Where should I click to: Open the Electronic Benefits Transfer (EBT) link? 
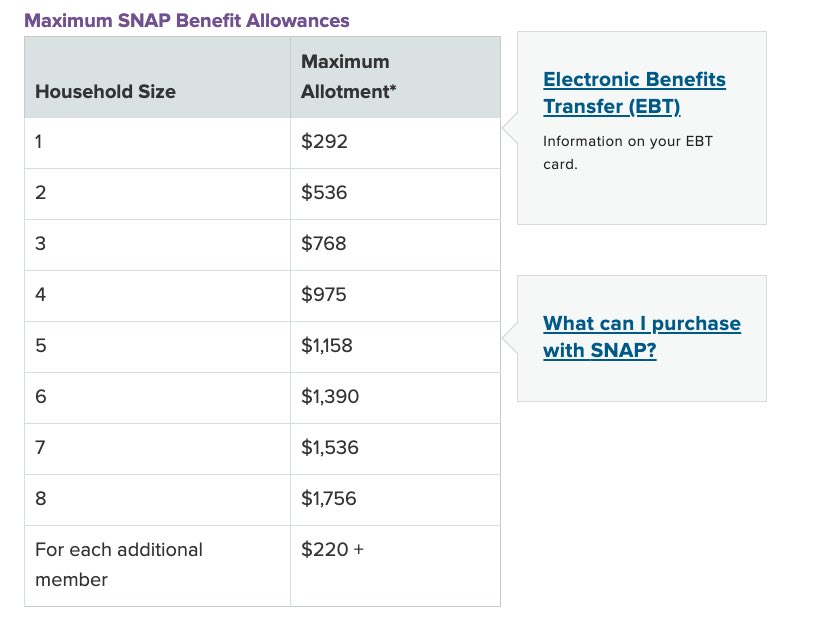point(634,93)
